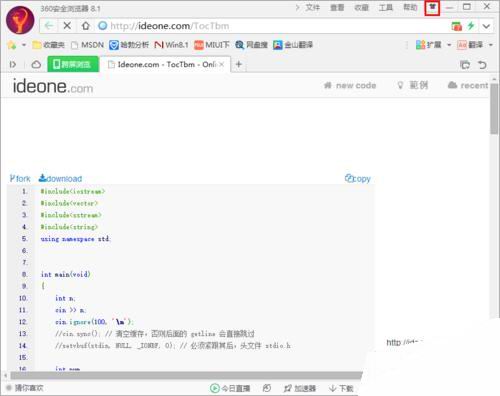Open the 下载 downloads manager
The image size is (500, 396).
click(341, 388)
